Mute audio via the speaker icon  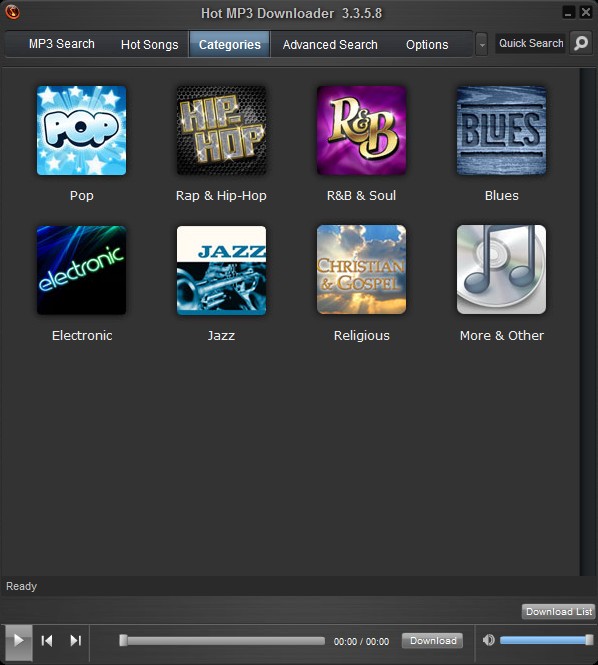489,640
